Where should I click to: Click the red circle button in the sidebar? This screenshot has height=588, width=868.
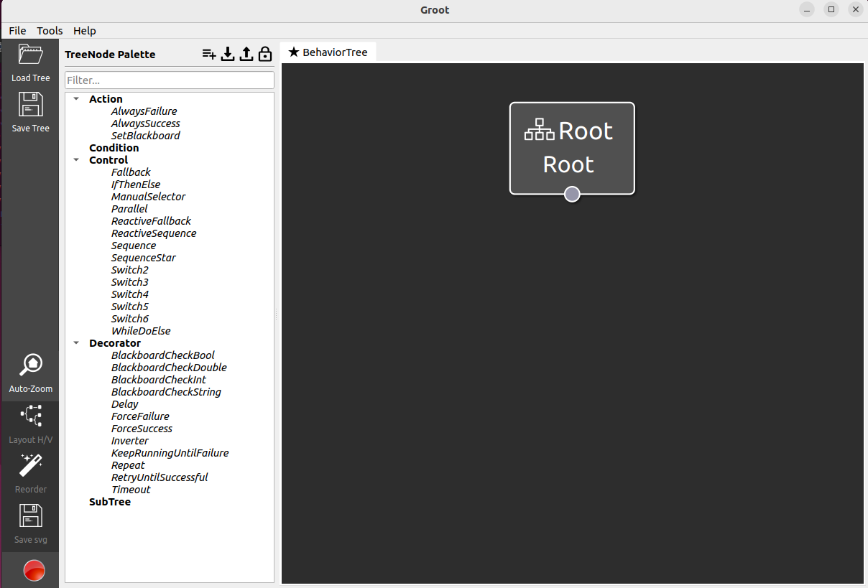coord(34,571)
